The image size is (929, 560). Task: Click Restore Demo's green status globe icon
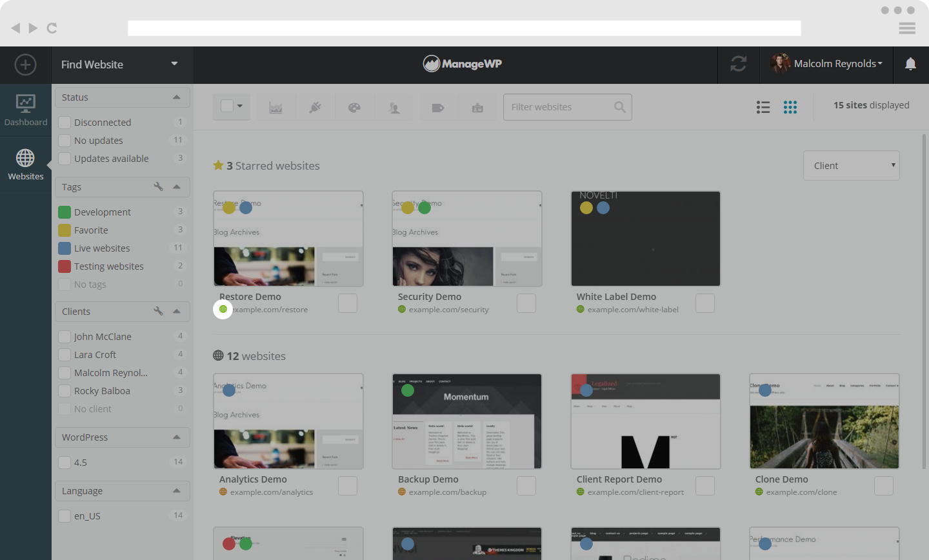(223, 309)
